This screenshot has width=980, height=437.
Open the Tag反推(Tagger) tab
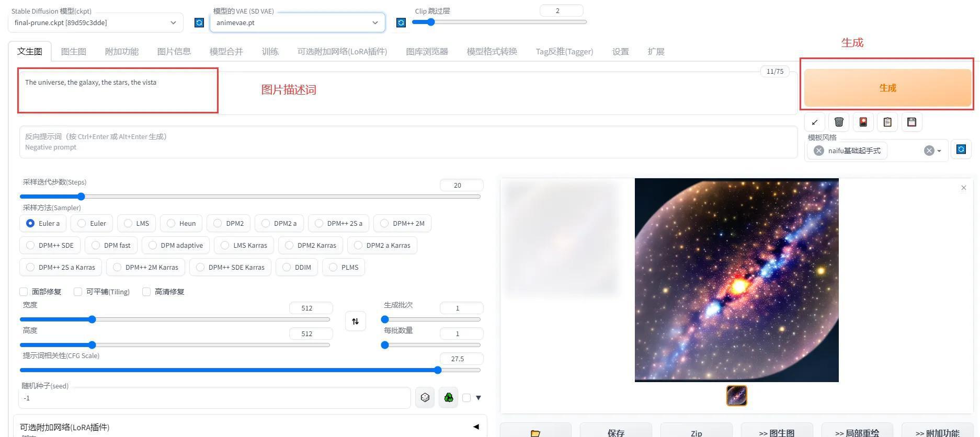point(564,51)
